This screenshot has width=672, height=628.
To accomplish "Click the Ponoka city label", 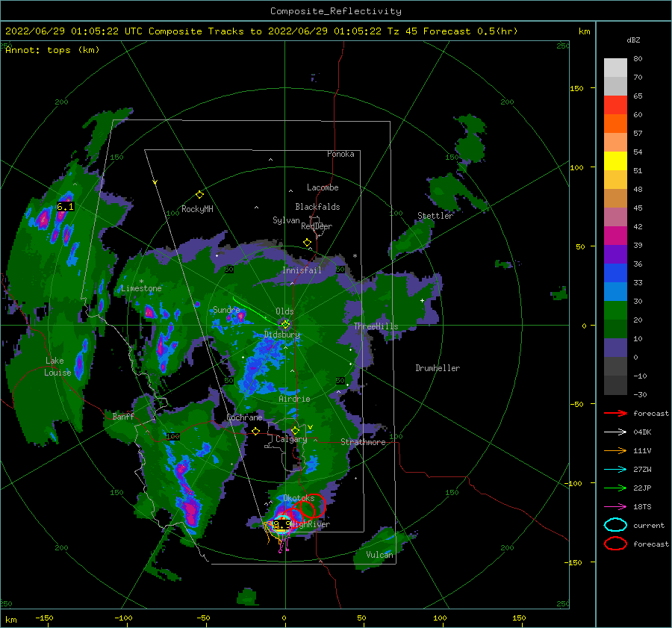I will (x=340, y=154).
